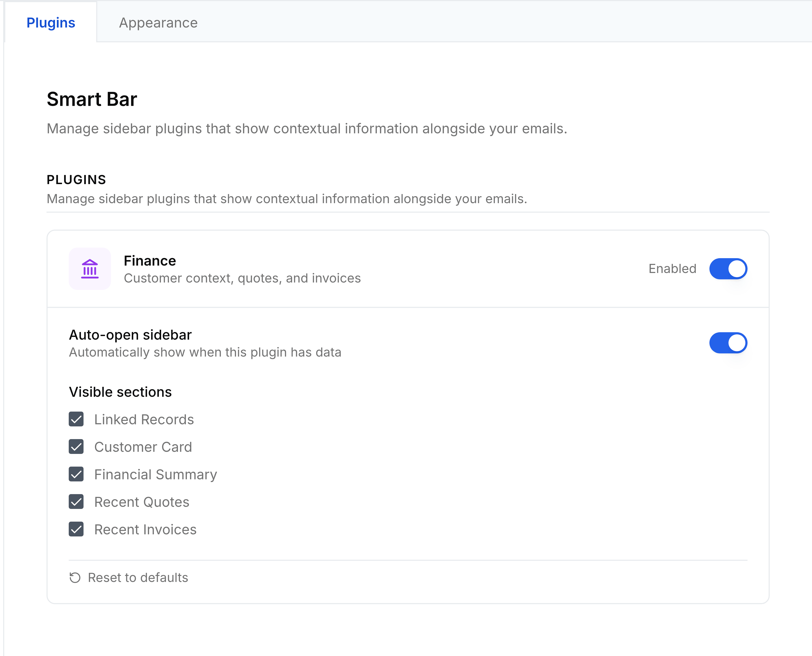Uncheck the Customer Card checkbox
This screenshot has width=812, height=656.
point(76,447)
